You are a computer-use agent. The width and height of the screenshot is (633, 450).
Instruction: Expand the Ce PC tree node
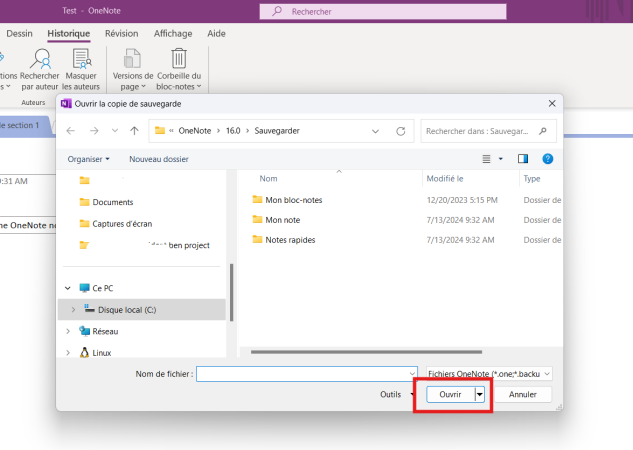tap(68, 288)
